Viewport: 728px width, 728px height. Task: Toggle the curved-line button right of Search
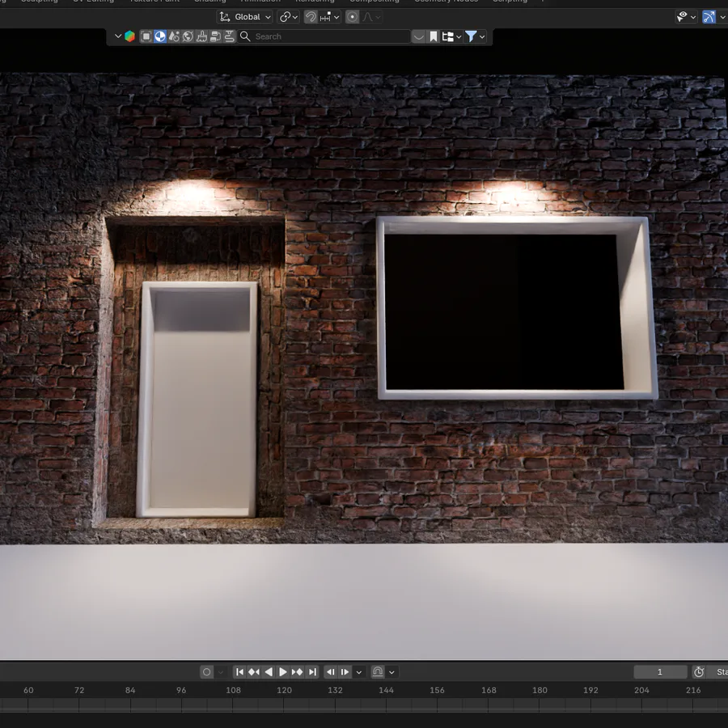pos(419,36)
